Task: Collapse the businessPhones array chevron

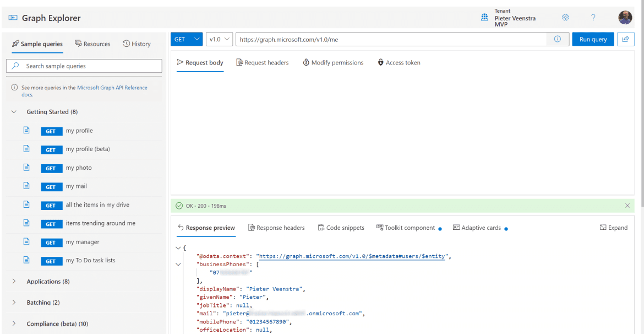Action: 178,265
